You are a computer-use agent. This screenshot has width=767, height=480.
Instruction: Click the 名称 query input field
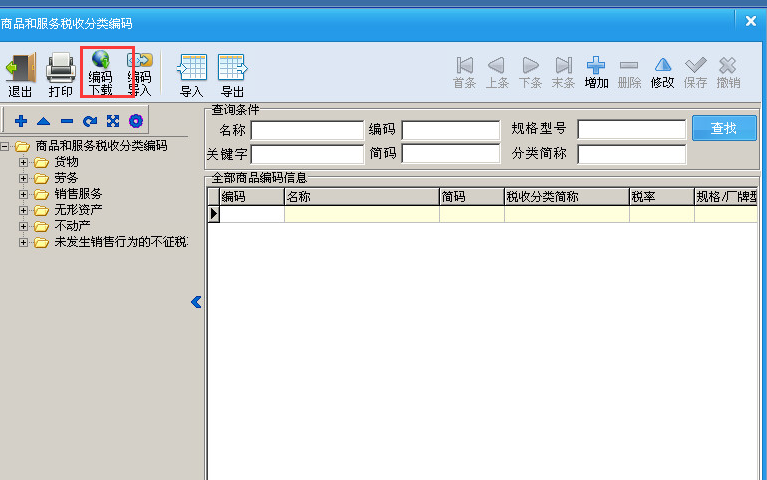point(307,130)
